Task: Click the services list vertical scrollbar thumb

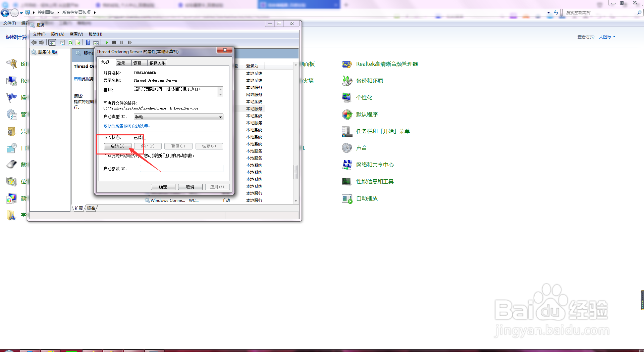Action: pos(296,172)
